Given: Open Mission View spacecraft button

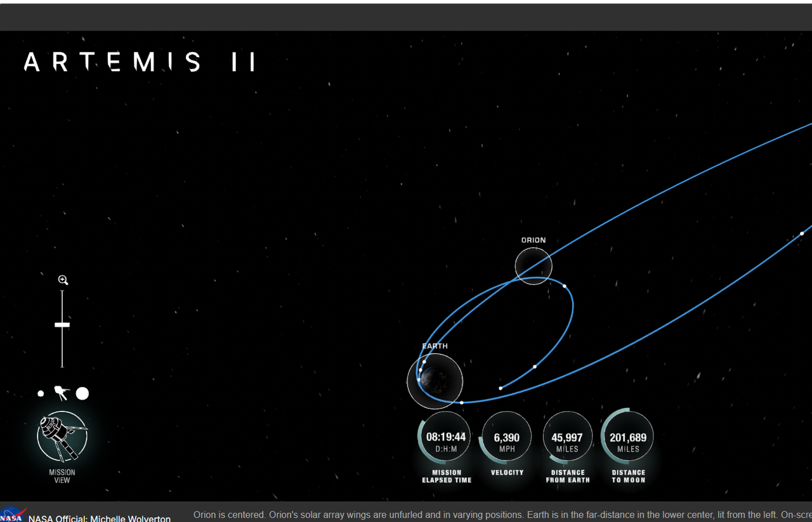Looking at the screenshot, I should [62, 436].
